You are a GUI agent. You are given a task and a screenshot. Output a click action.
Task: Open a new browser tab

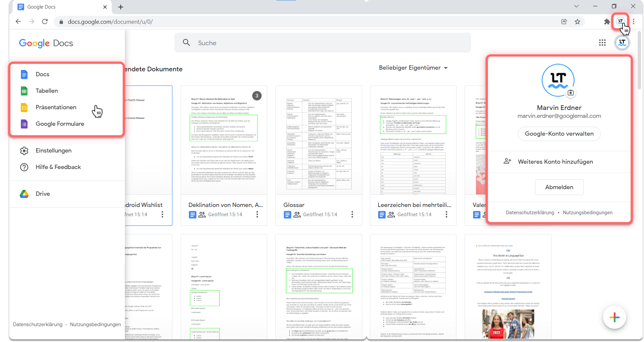[121, 7]
